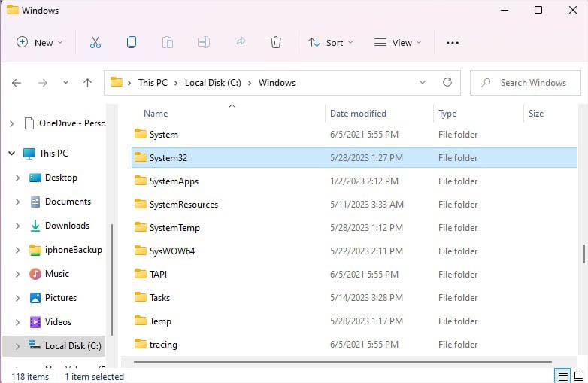The height and width of the screenshot is (383, 588).
Task: Open recent locations dropdown chevron
Action: click(x=65, y=83)
